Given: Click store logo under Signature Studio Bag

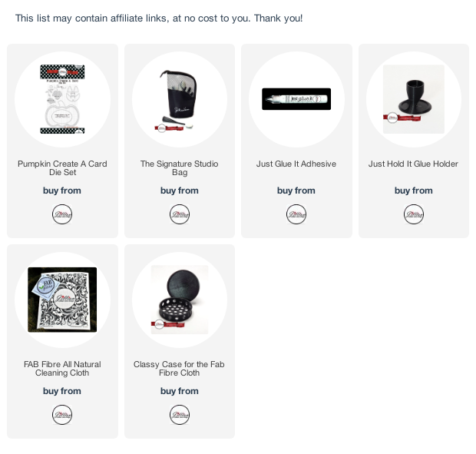Looking at the screenshot, I should pos(180,214).
